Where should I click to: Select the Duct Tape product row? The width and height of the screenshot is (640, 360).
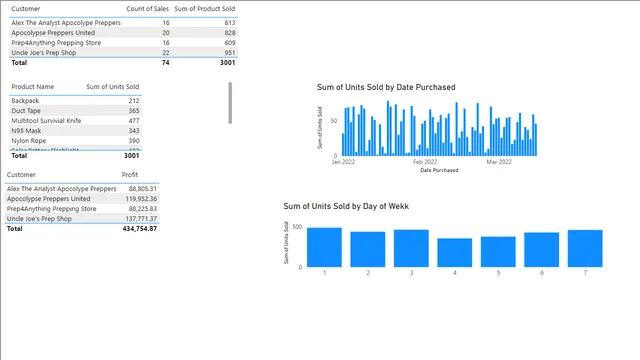pos(76,111)
